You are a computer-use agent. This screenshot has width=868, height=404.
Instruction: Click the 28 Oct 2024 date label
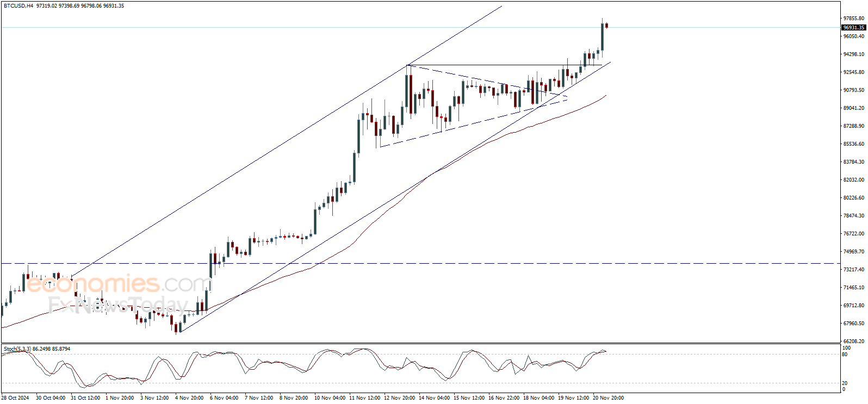(x=15, y=398)
